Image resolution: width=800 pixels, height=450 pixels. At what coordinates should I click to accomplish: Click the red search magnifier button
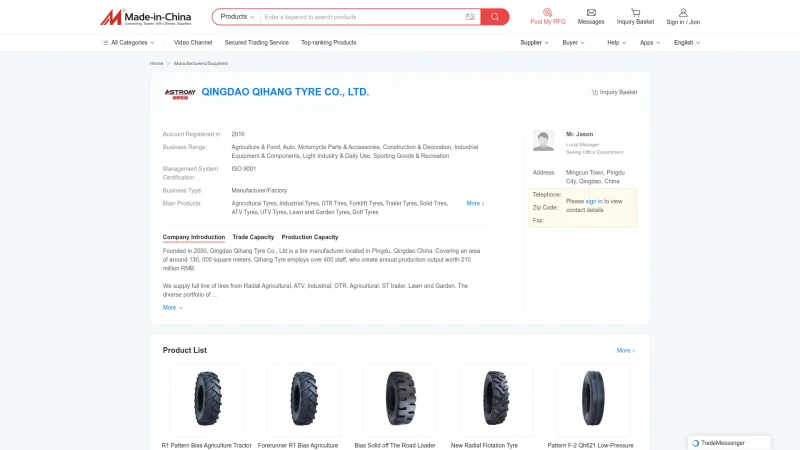494,17
